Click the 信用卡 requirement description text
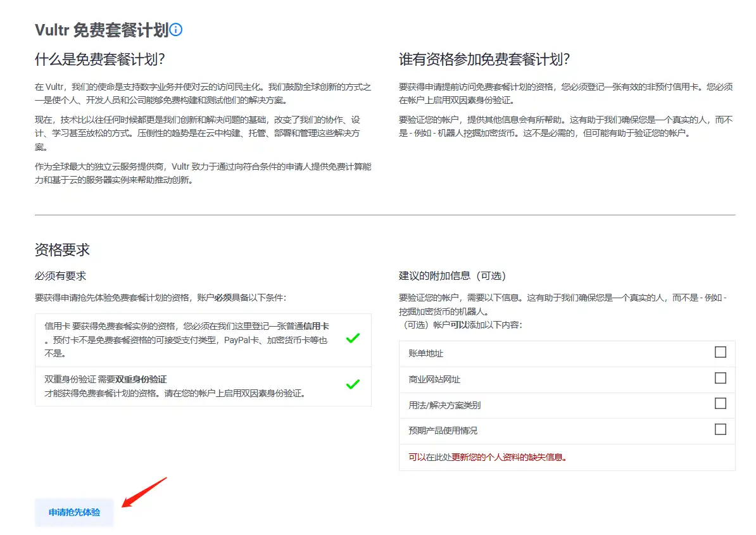This screenshot has width=756, height=535. pyautogui.click(x=187, y=340)
